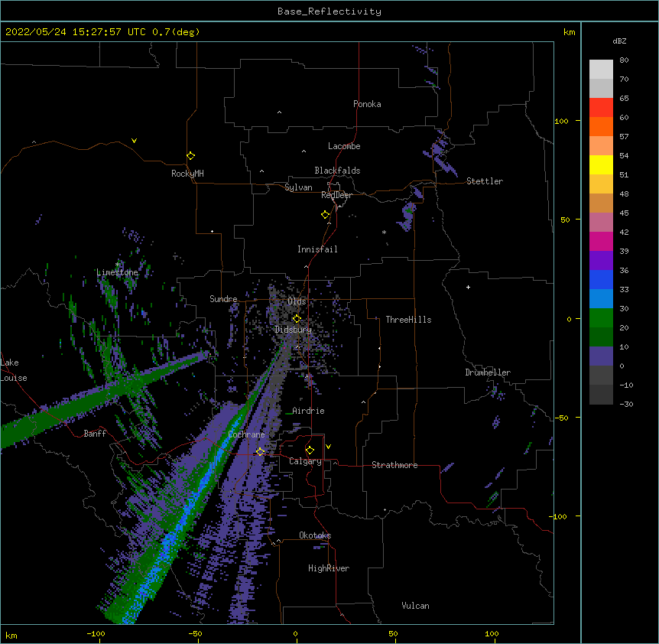Pick the magenta swatch in dBZ legend
The height and width of the screenshot is (644, 659).
click(x=601, y=241)
